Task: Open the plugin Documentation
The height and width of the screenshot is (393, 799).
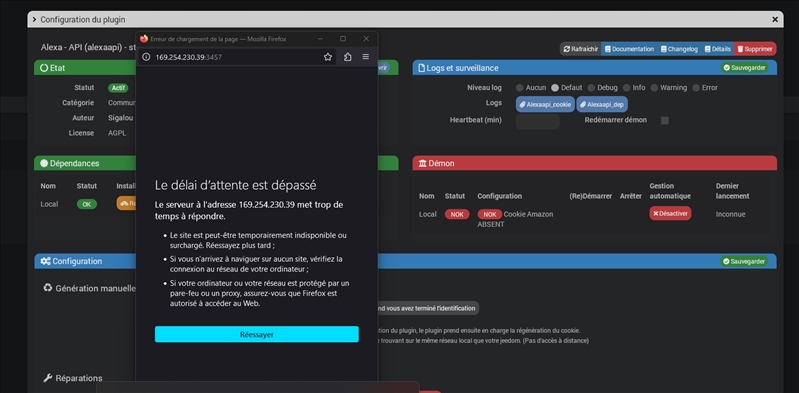Action: pos(629,49)
